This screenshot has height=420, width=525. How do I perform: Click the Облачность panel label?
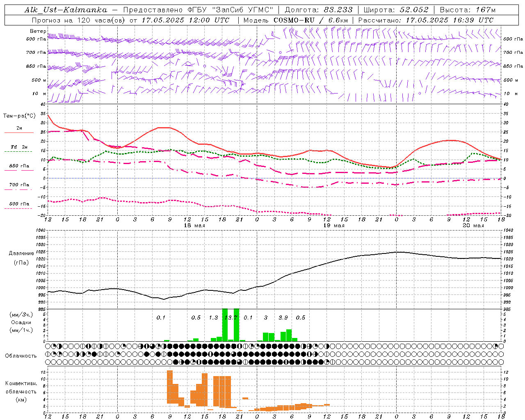click(x=21, y=356)
